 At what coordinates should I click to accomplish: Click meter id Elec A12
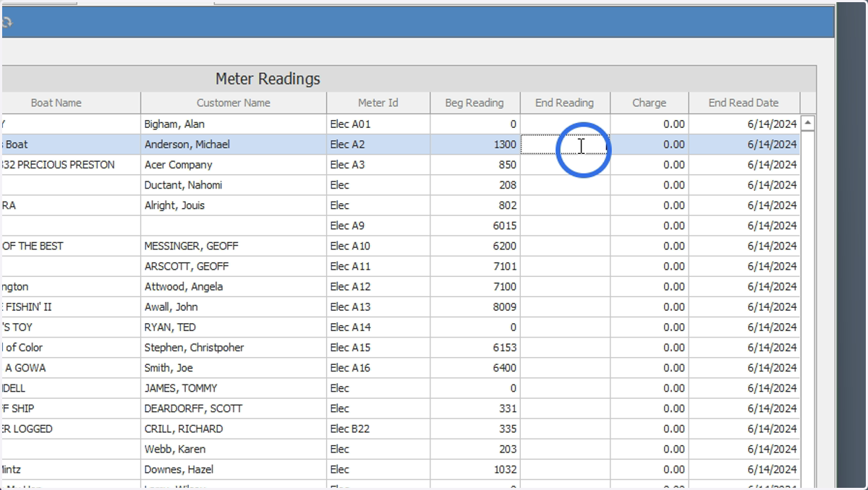tap(350, 287)
